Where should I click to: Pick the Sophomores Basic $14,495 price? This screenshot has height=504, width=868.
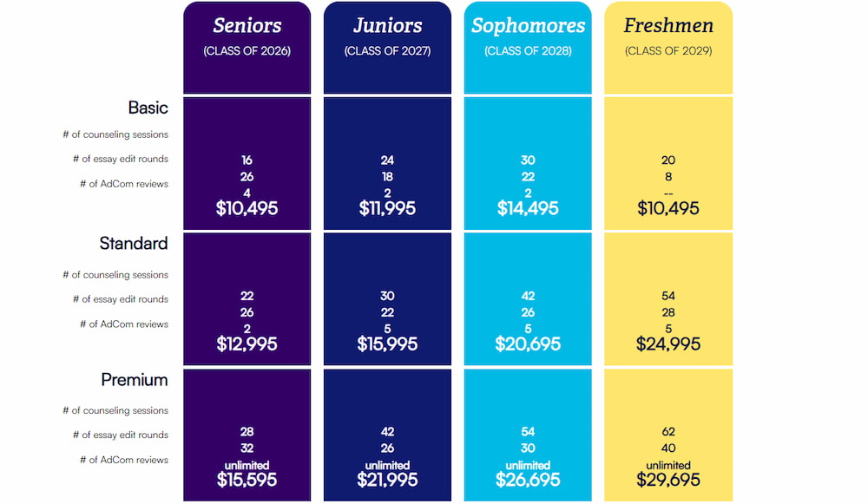pyautogui.click(x=528, y=208)
